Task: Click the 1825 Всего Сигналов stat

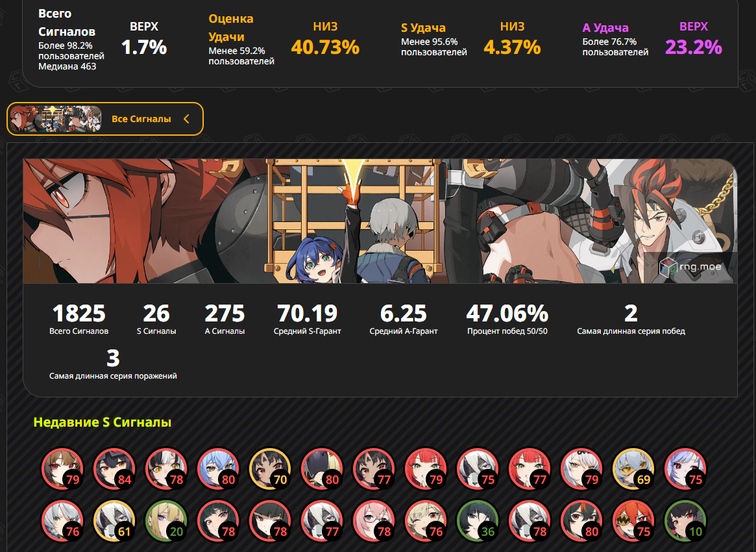Action: [79, 319]
